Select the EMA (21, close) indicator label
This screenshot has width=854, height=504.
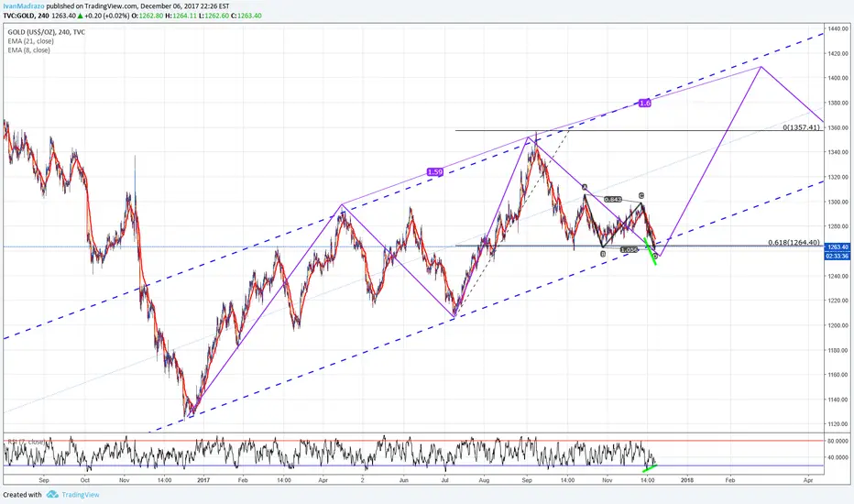point(30,41)
